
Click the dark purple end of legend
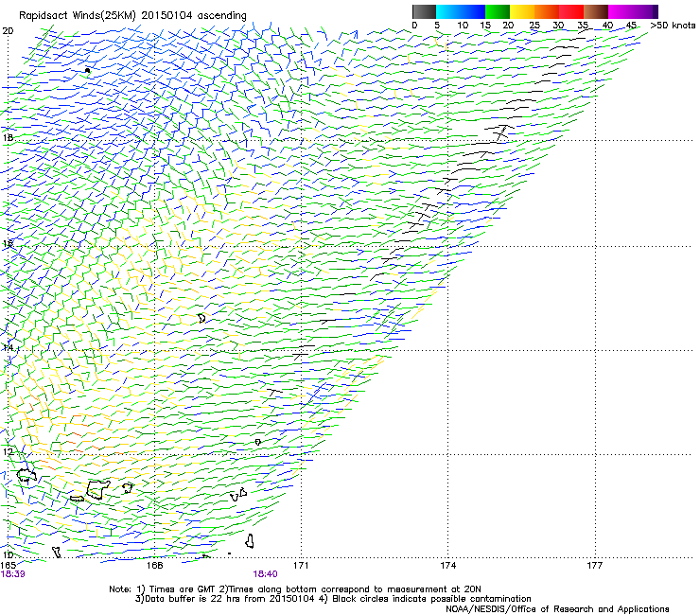pos(655,11)
